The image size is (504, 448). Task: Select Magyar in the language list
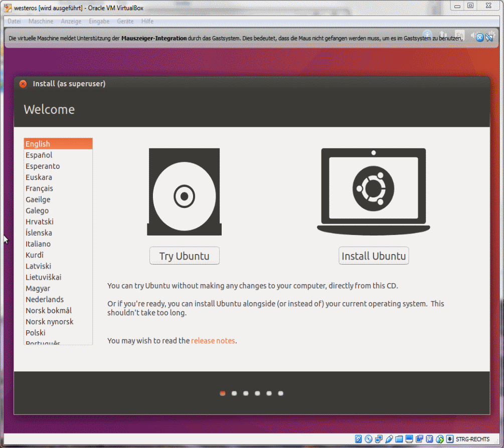point(58,288)
